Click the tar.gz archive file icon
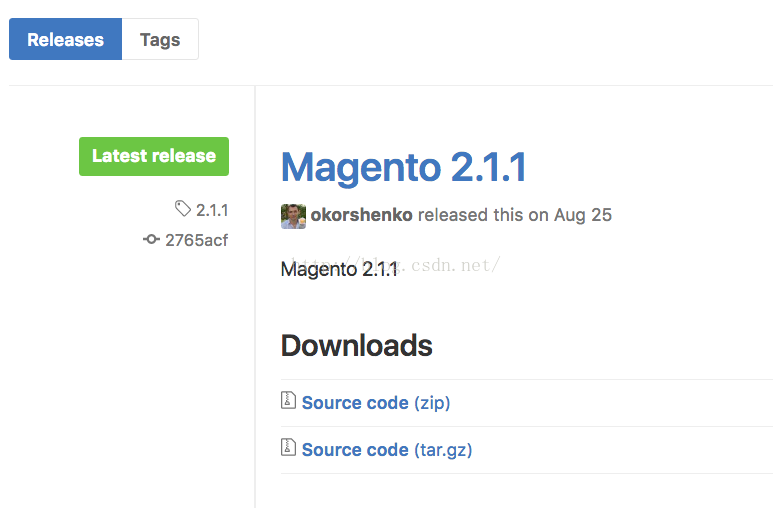This screenshot has height=508, width=773. (x=288, y=447)
